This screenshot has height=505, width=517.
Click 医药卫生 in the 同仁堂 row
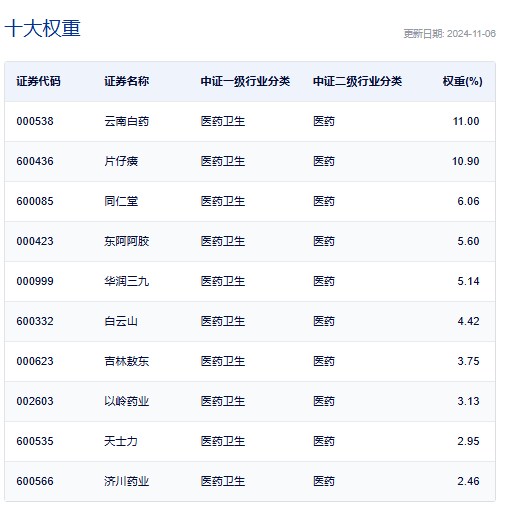click(x=223, y=201)
